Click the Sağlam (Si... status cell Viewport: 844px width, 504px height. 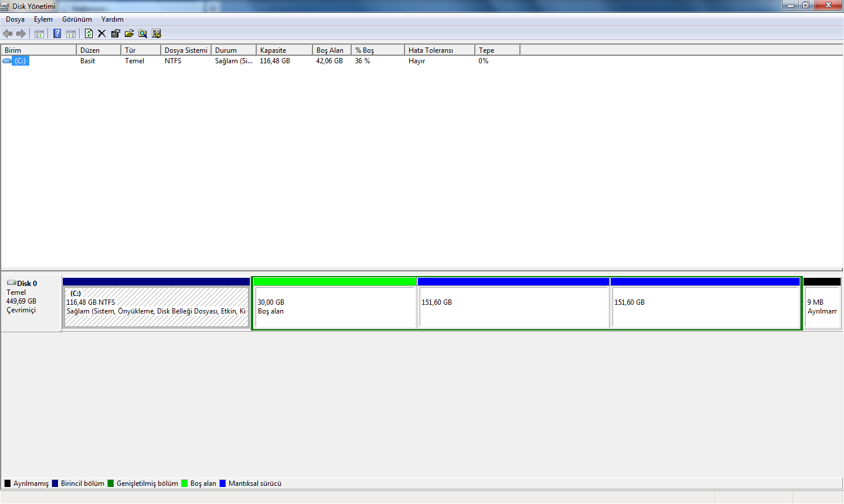pyautogui.click(x=234, y=61)
